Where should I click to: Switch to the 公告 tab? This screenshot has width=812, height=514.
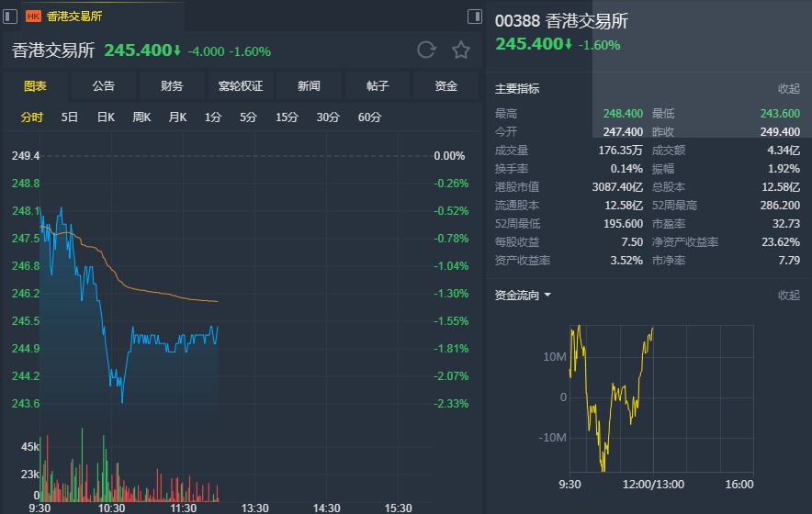click(104, 86)
